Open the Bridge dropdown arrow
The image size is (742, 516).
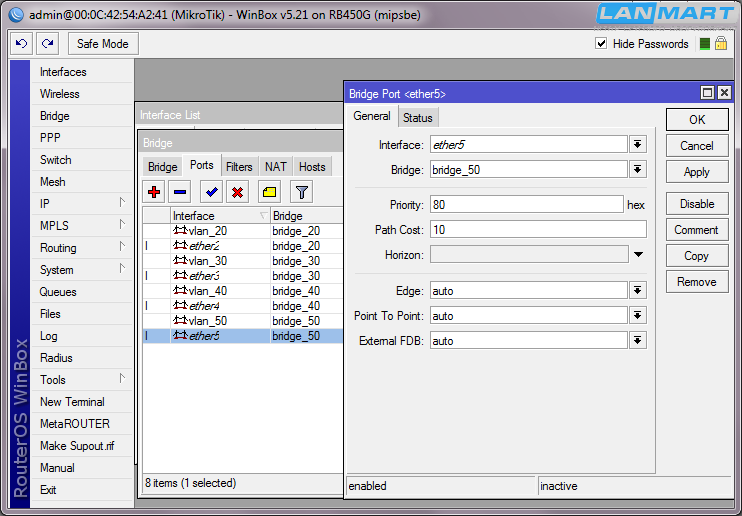tap(637, 169)
